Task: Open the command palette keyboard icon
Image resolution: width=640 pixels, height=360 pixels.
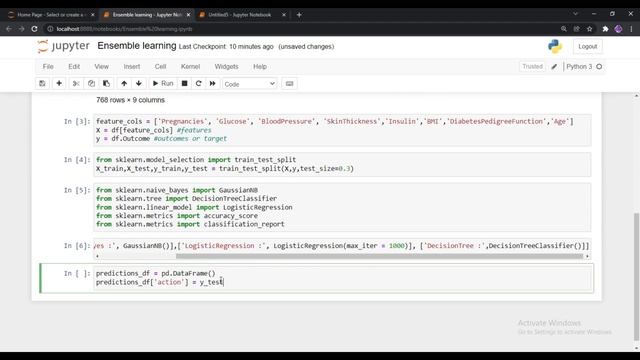Action: point(289,84)
